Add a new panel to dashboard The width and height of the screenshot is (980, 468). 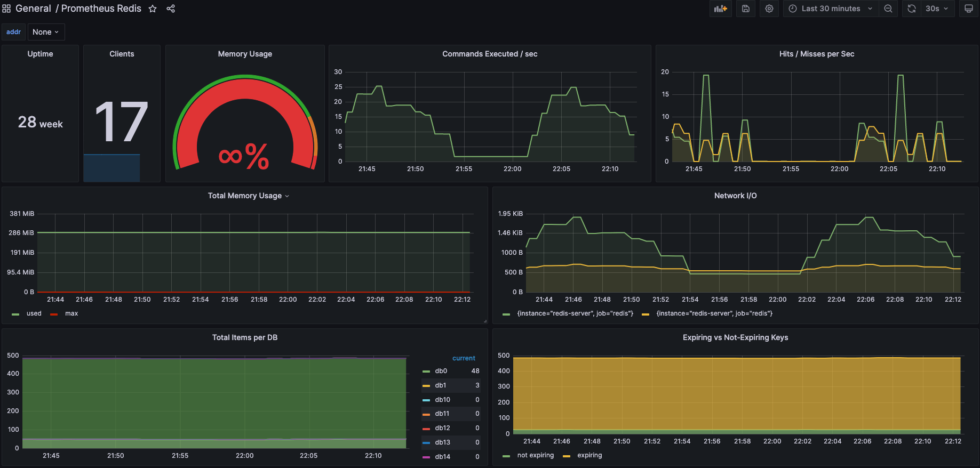click(x=721, y=9)
